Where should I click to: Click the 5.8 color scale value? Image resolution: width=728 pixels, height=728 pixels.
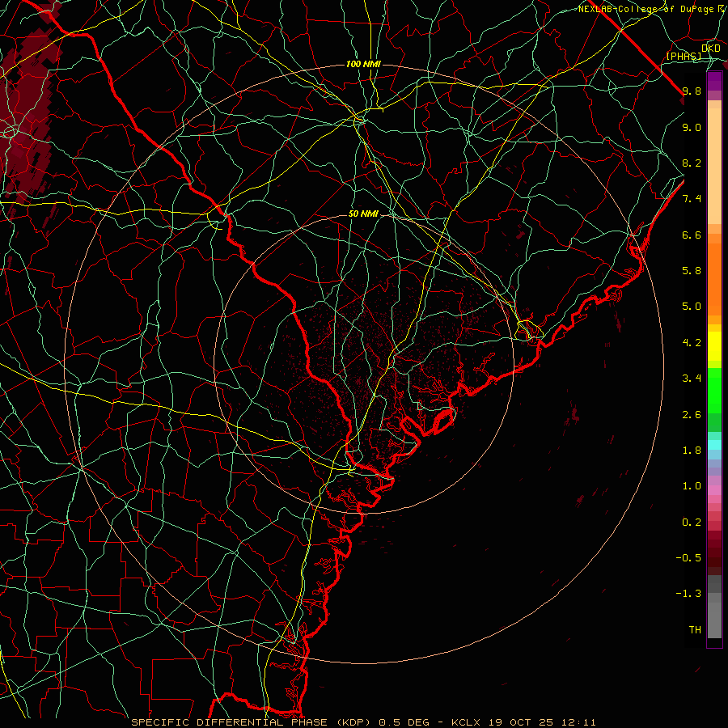692,271
